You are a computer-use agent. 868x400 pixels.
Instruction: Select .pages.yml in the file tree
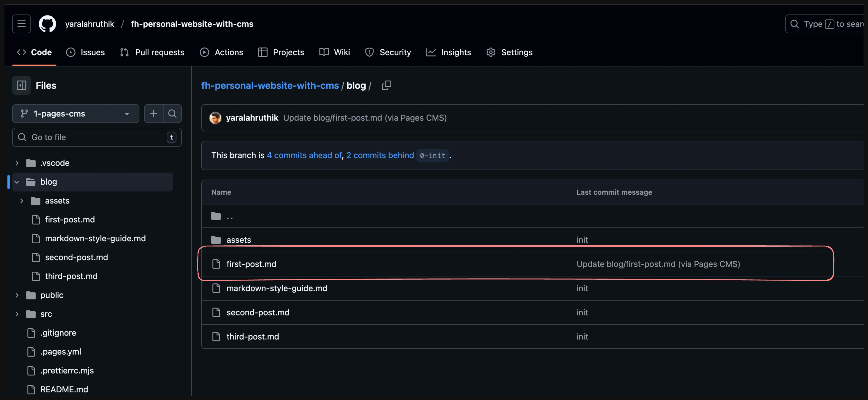pyautogui.click(x=61, y=352)
